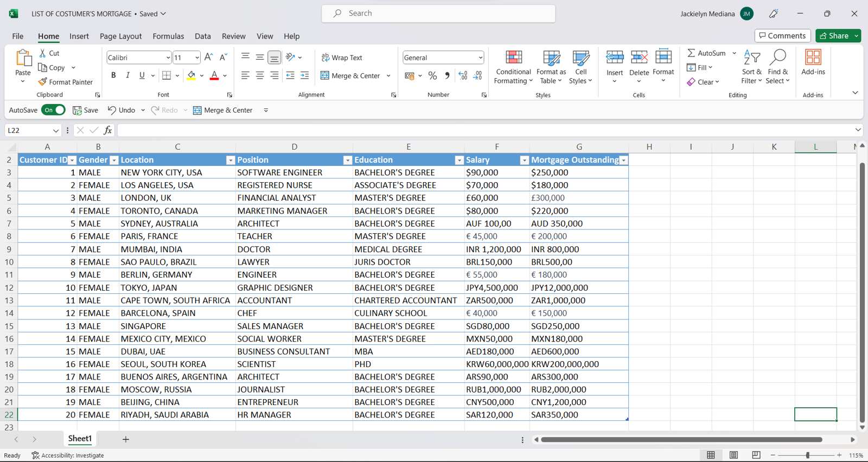Select the Sheet1 tab

coord(80,439)
